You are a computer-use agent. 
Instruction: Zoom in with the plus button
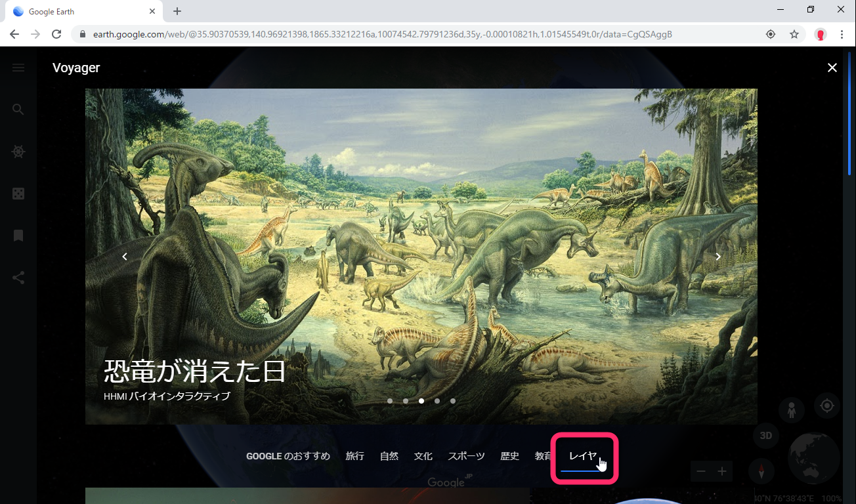tap(722, 471)
